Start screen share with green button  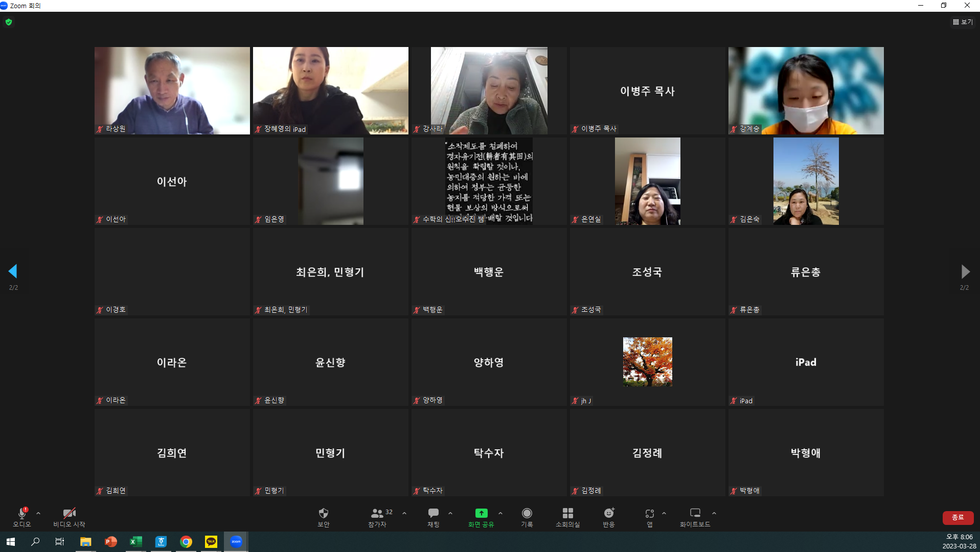pyautogui.click(x=481, y=517)
